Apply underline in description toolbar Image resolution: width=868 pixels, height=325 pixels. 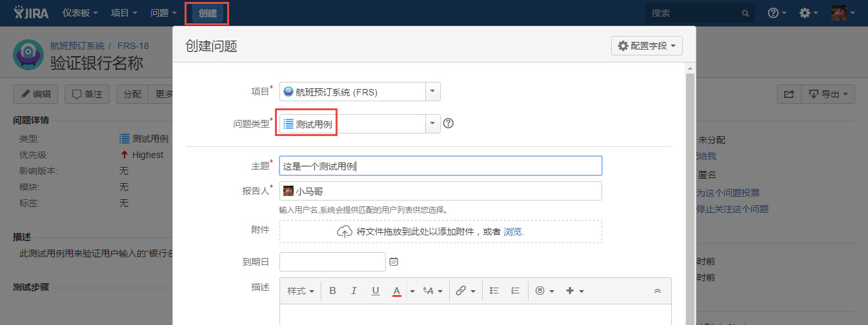point(376,291)
